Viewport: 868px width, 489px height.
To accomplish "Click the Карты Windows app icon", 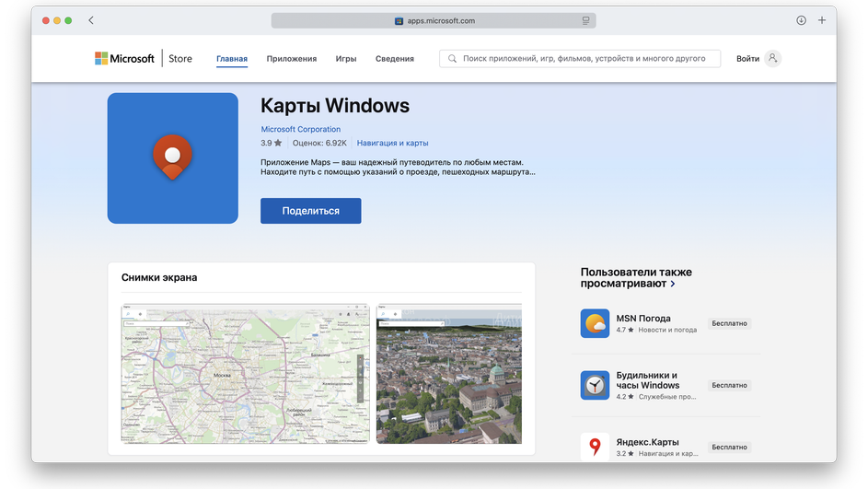I will click(x=173, y=158).
